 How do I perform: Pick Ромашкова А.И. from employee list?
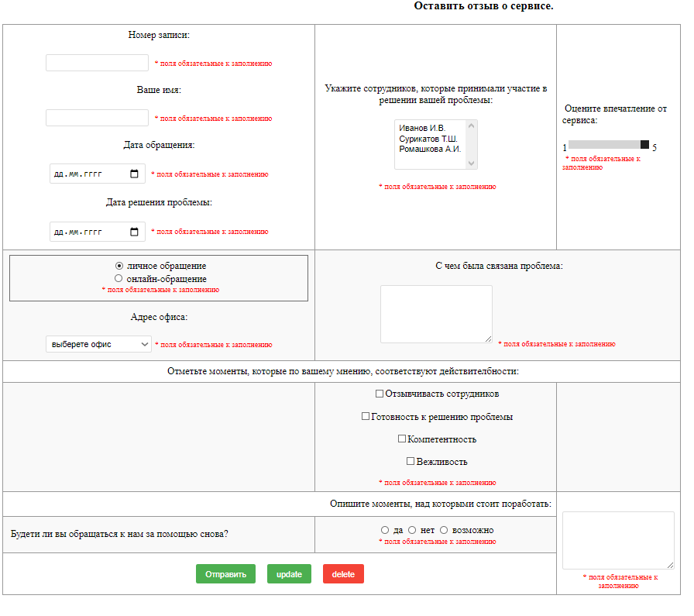coord(430,149)
